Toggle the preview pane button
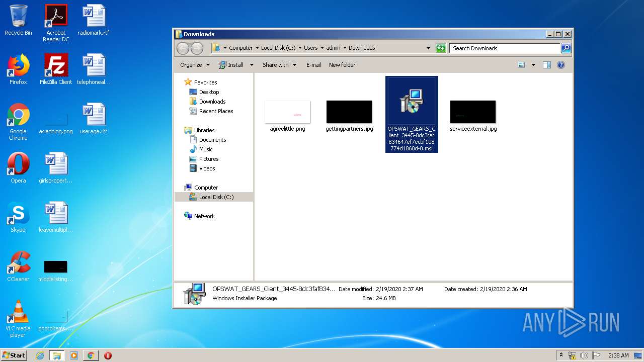Viewport: 644px width, 362px height. [x=547, y=65]
